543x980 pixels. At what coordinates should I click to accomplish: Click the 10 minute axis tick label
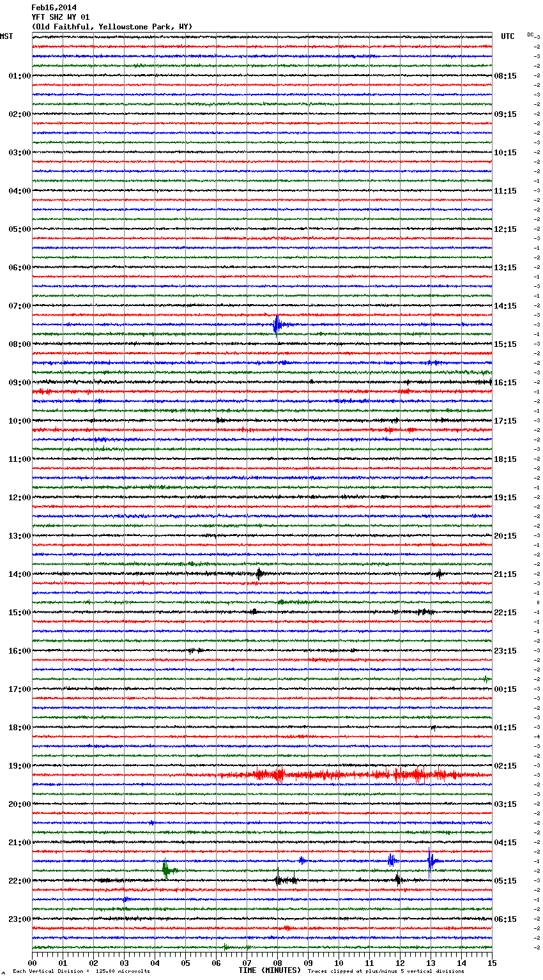pyautogui.click(x=339, y=963)
